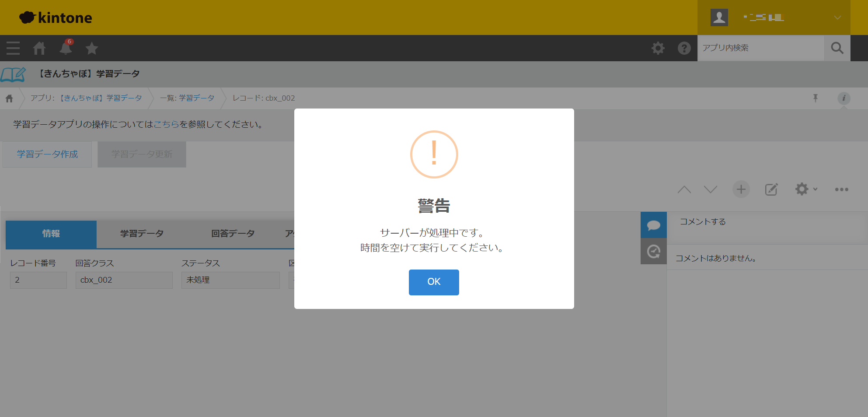Screen dimensions: 868x417
Task: Open the more options ellipsis menu
Action: (841, 189)
